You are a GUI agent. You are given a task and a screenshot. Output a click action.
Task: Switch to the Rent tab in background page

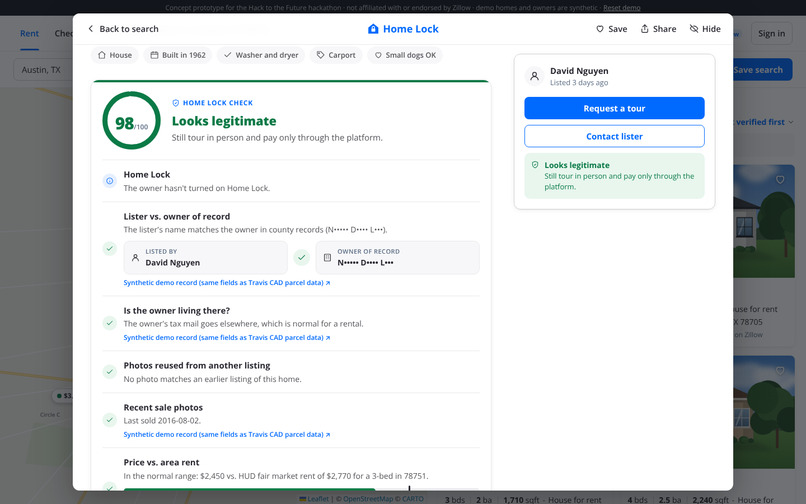(29, 33)
